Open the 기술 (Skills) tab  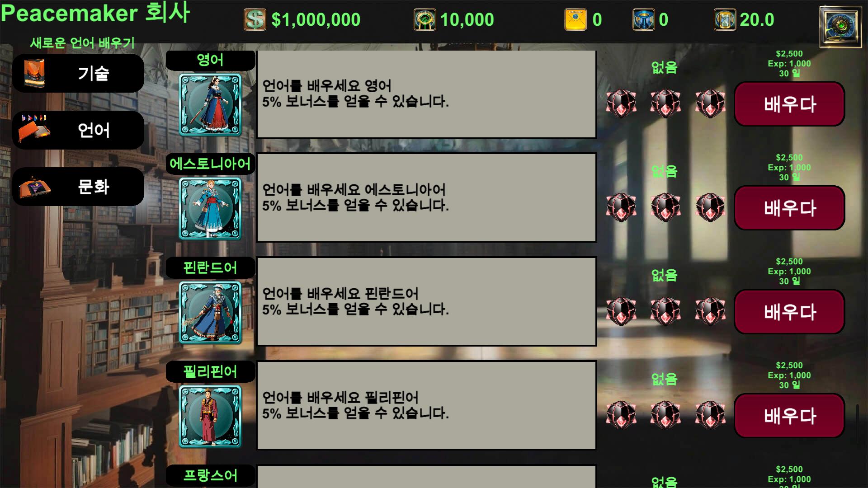pyautogui.click(x=78, y=73)
